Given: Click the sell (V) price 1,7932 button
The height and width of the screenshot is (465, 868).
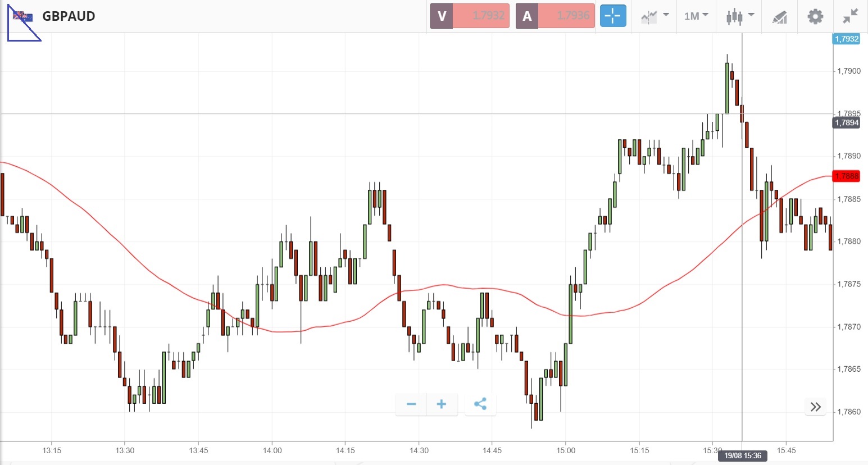Looking at the screenshot, I should point(470,16).
